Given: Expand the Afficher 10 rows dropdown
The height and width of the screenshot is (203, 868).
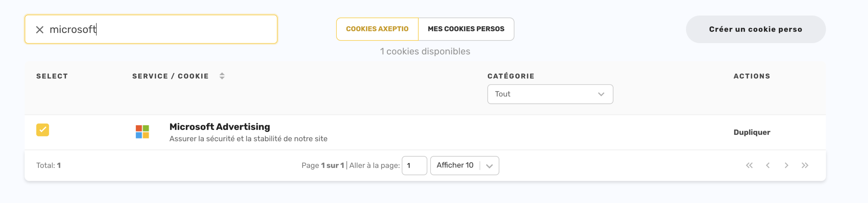Looking at the screenshot, I should (464, 166).
